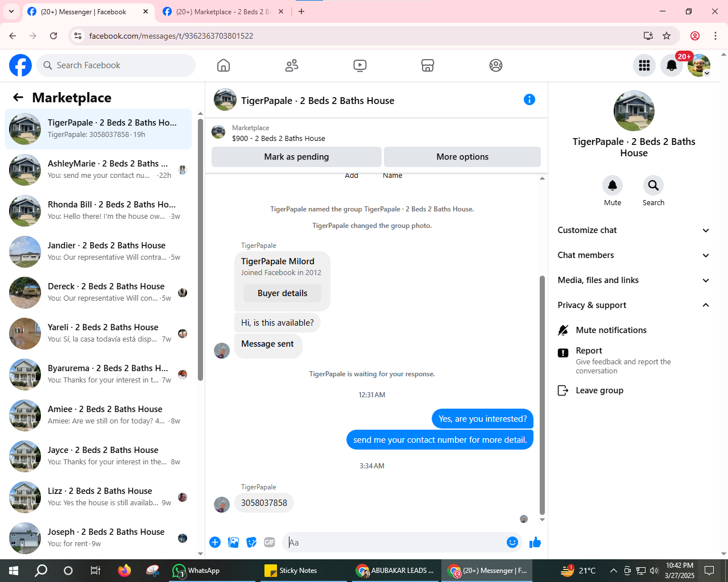The image size is (728, 582).
Task: Choose a GIF icon in composer
Action: pyautogui.click(x=270, y=542)
